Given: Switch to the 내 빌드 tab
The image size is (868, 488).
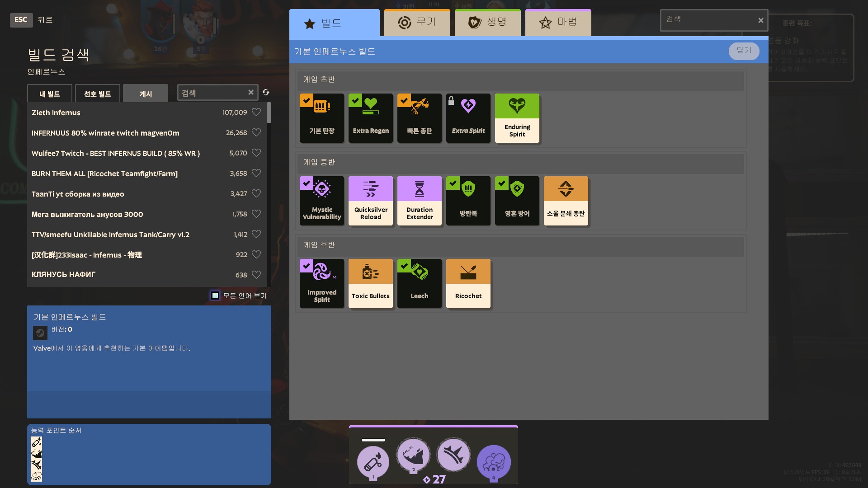Looking at the screenshot, I should pyautogui.click(x=50, y=94).
